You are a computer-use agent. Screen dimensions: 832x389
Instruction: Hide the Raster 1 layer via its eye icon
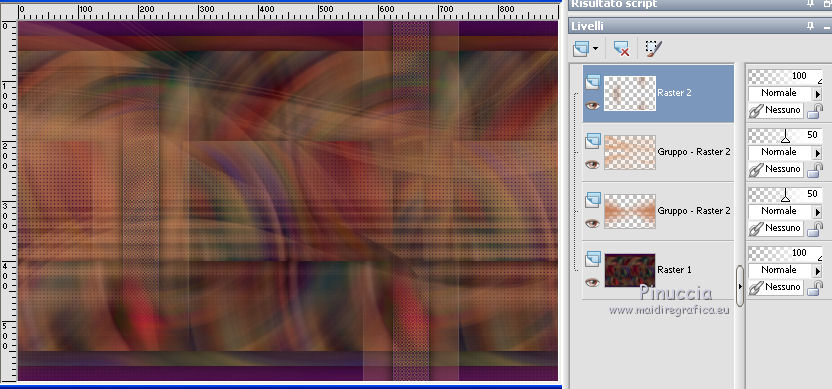pos(593,282)
